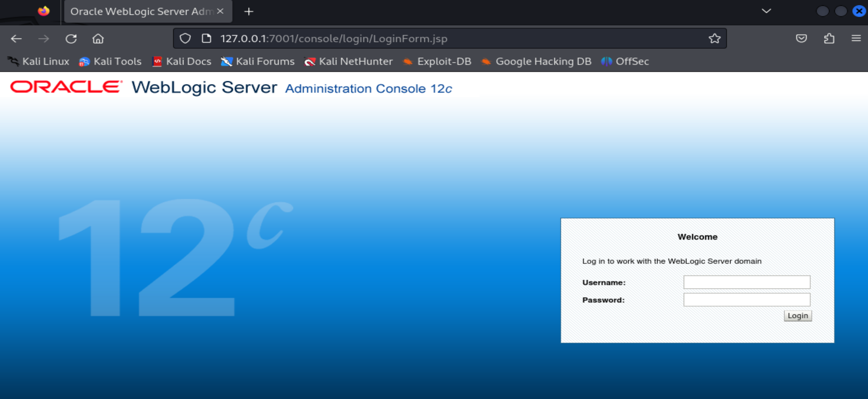Click the Username input field

[x=747, y=282]
